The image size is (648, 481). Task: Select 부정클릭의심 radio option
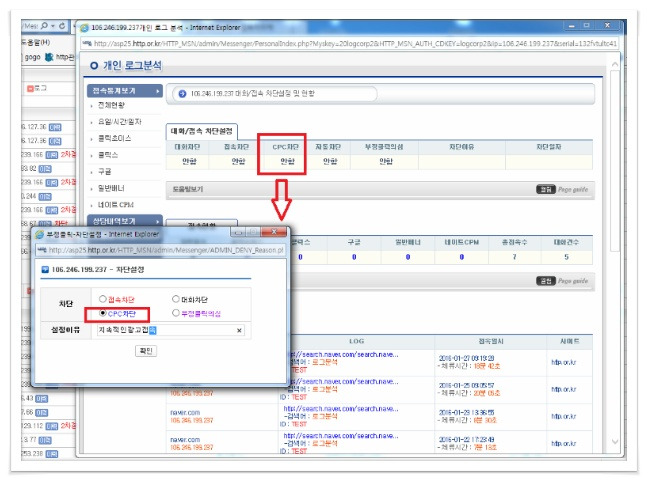click(x=176, y=313)
